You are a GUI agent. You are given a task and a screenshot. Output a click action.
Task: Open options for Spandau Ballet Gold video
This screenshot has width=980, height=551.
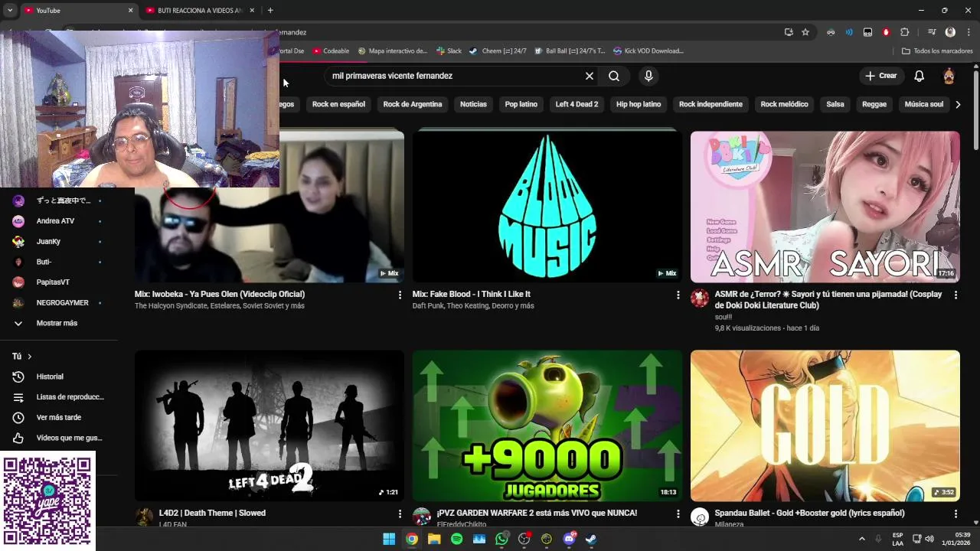955,514
